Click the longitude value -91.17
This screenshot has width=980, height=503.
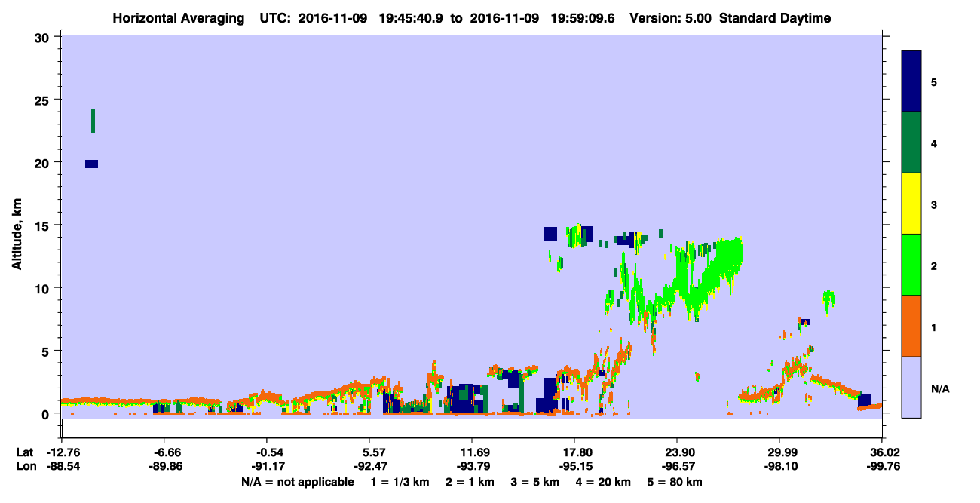click(267, 466)
